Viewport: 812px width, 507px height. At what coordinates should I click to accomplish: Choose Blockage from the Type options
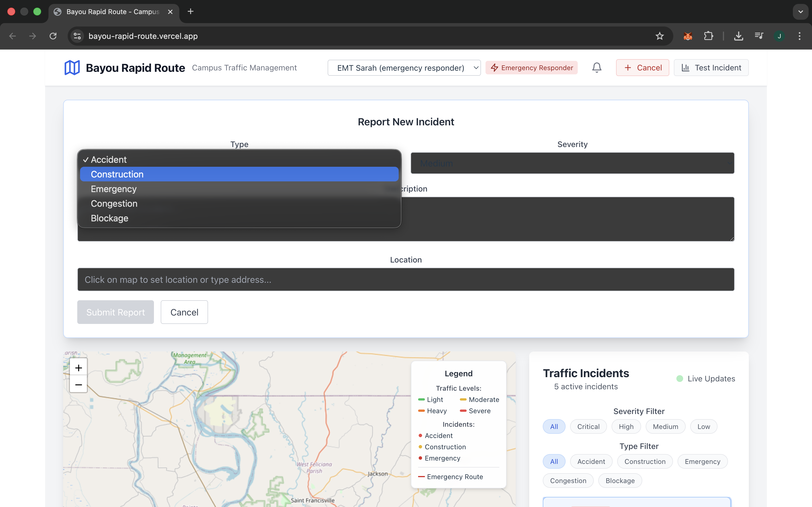click(x=239, y=218)
